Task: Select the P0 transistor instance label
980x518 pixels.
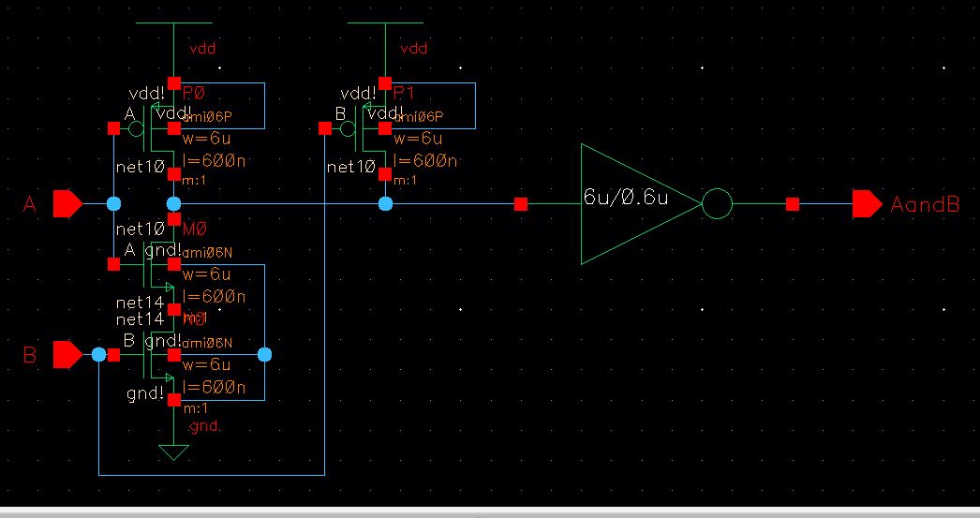Action: [194, 93]
